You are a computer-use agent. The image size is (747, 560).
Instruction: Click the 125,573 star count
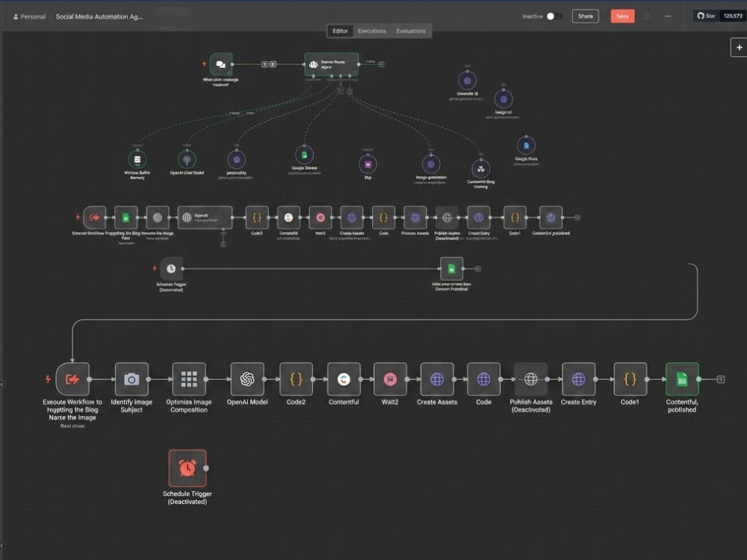point(733,16)
